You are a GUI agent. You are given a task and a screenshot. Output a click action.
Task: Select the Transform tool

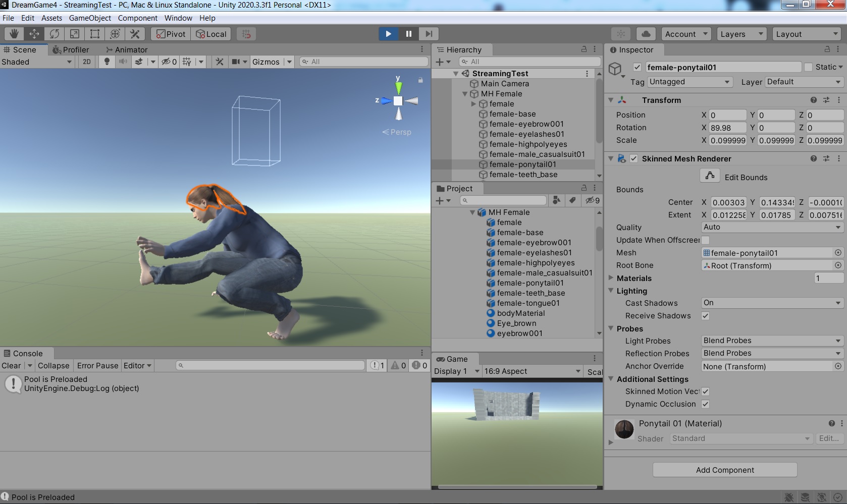[x=115, y=34]
